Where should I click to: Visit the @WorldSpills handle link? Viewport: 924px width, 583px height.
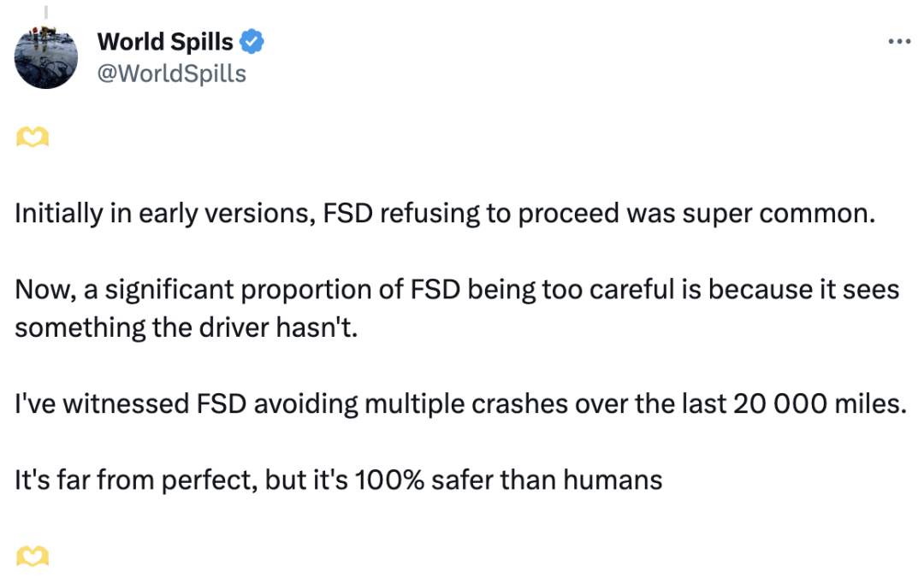[x=171, y=74]
